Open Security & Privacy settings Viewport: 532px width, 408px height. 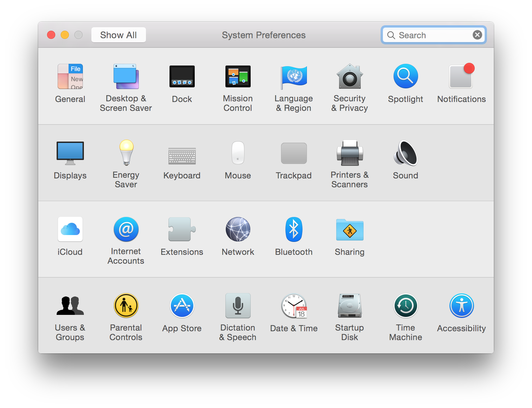(350, 76)
